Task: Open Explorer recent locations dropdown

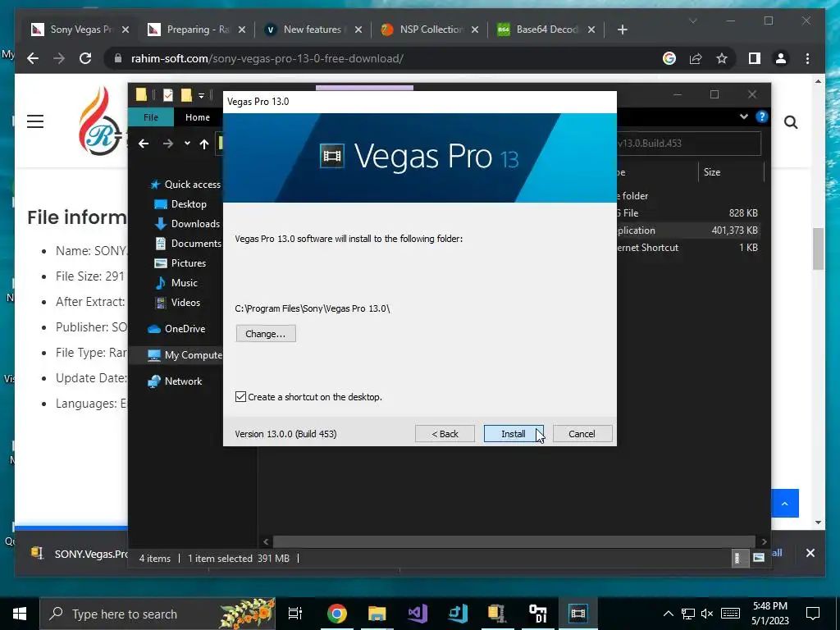Action: (x=187, y=144)
